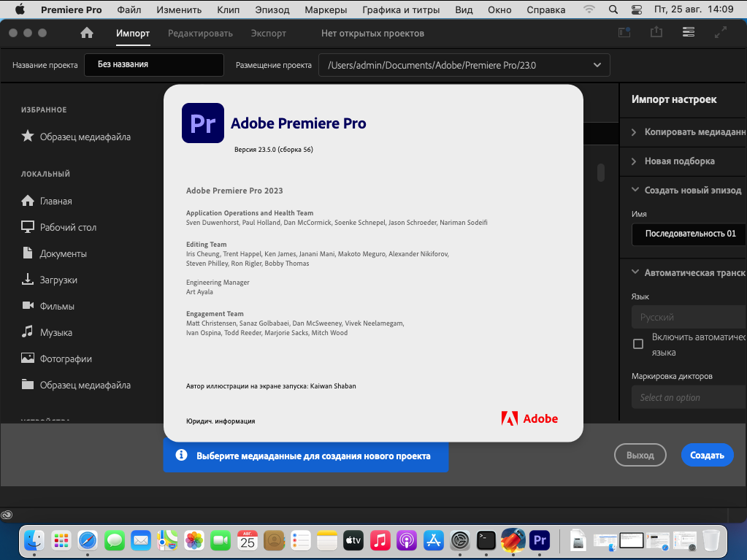Select the Музыка folder in sidebar

tap(55, 332)
